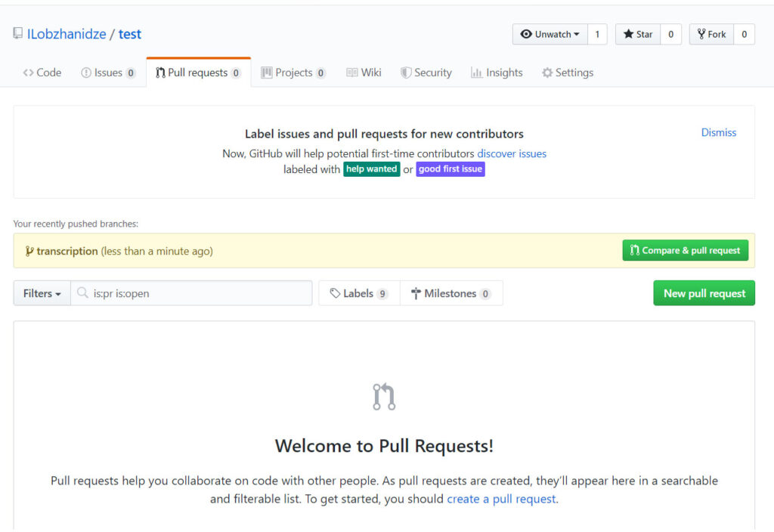Screen dimensions: 774x532
Task: Expand the Unwatch dropdown
Action: pos(550,34)
